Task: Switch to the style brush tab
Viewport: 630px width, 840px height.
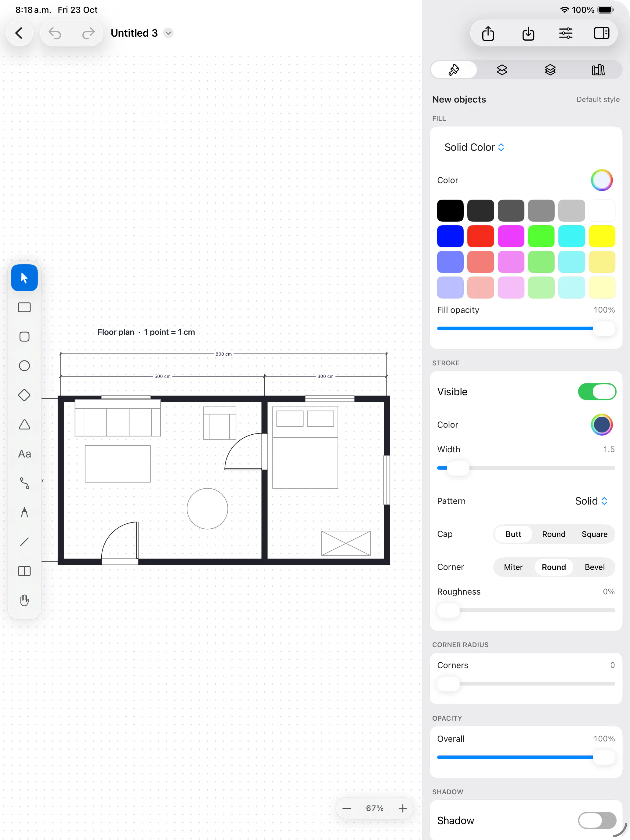Action: (x=454, y=70)
